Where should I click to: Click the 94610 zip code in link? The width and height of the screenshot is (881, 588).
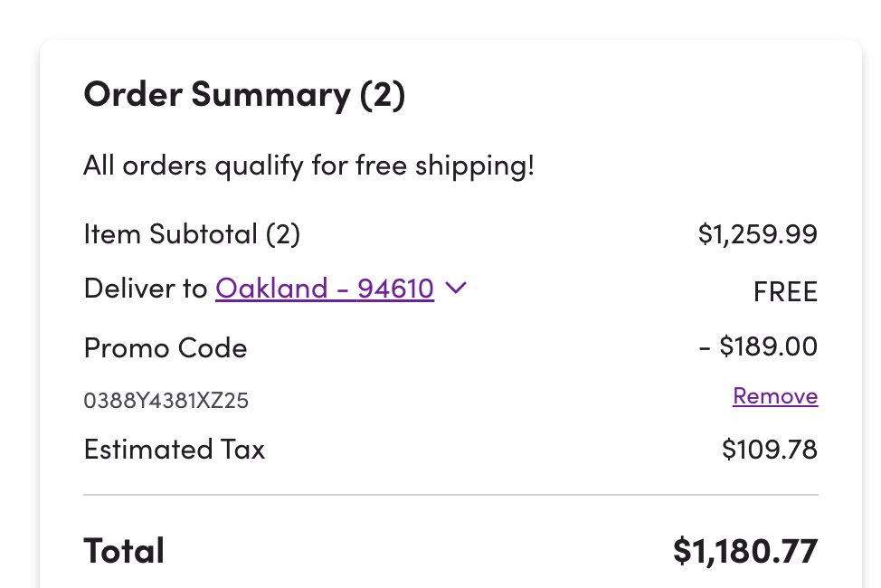tap(395, 289)
